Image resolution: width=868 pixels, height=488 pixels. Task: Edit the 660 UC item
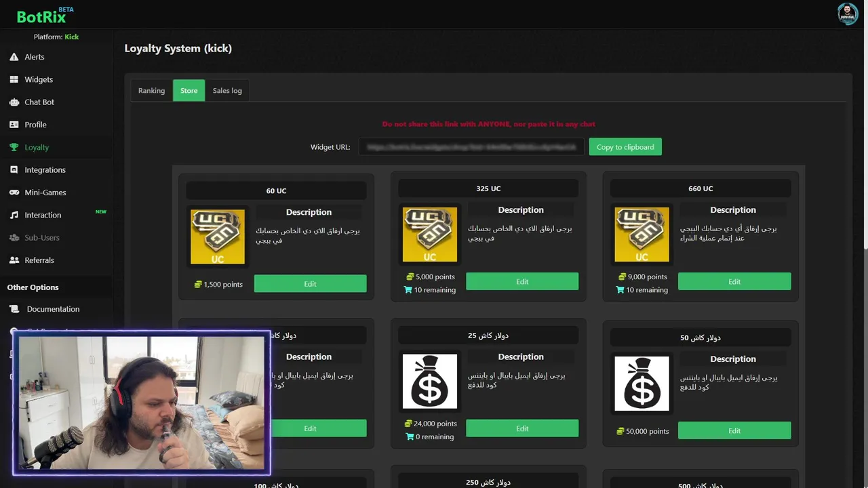click(x=734, y=281)
